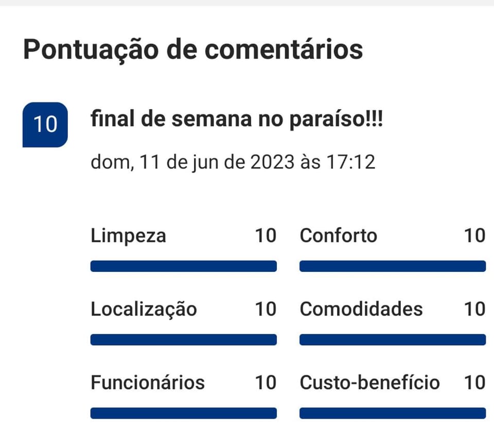Viewport: 494px width, 448px height.
Task: Select the Conforto label
Action: point(338,236)
